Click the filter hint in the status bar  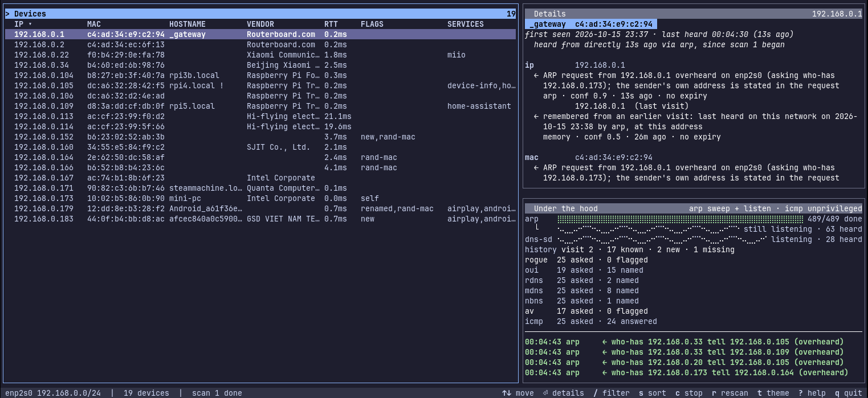(612, 393)
